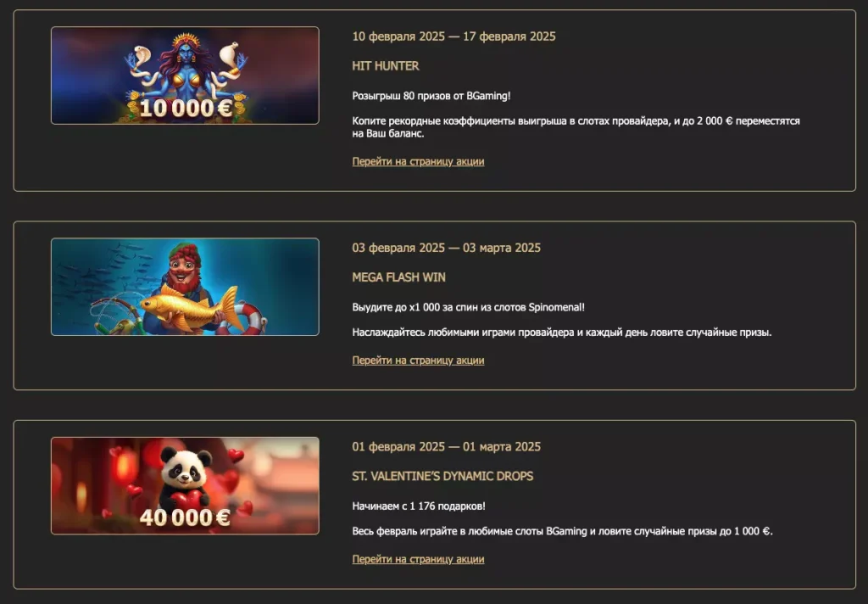Viewport: 868px width, 604px height.
Task: Click the MEGA FLASH WIN heading
Action: (398, 277)
